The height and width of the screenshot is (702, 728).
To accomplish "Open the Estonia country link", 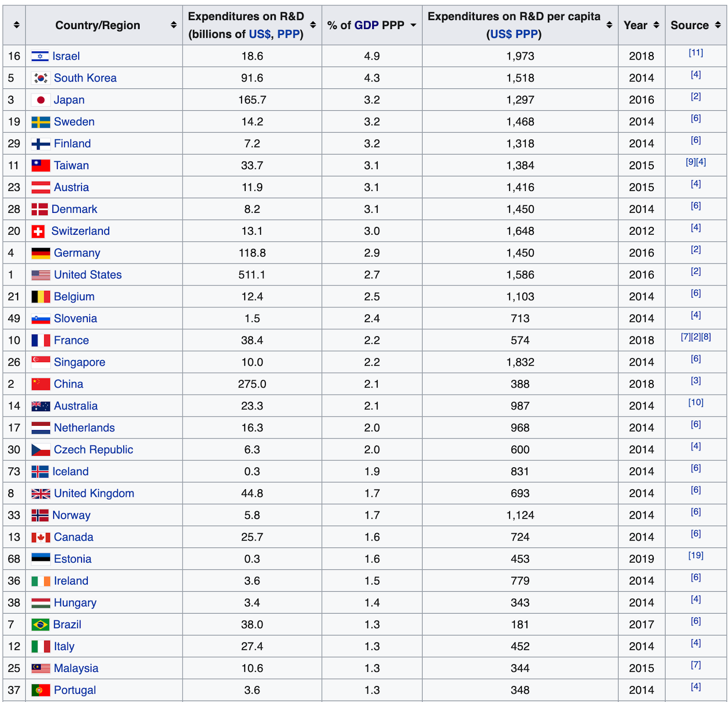I will [x=72, y=559].
